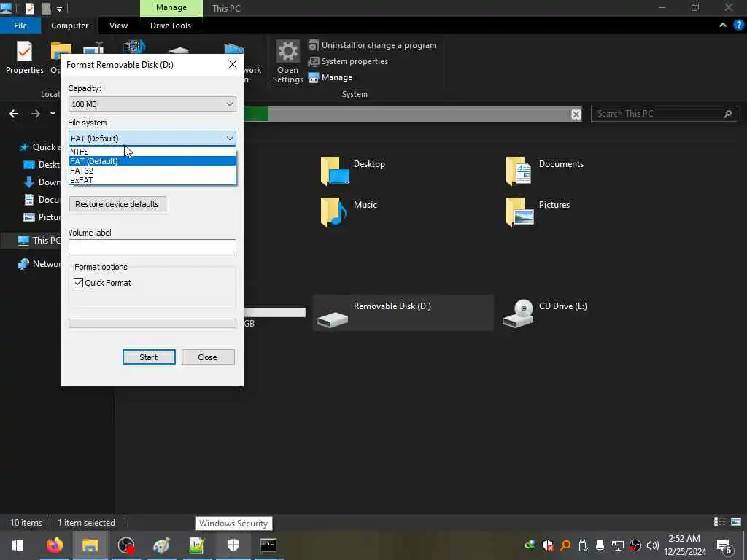
Task: Select Network in the navigation pane
Action: 39,264
